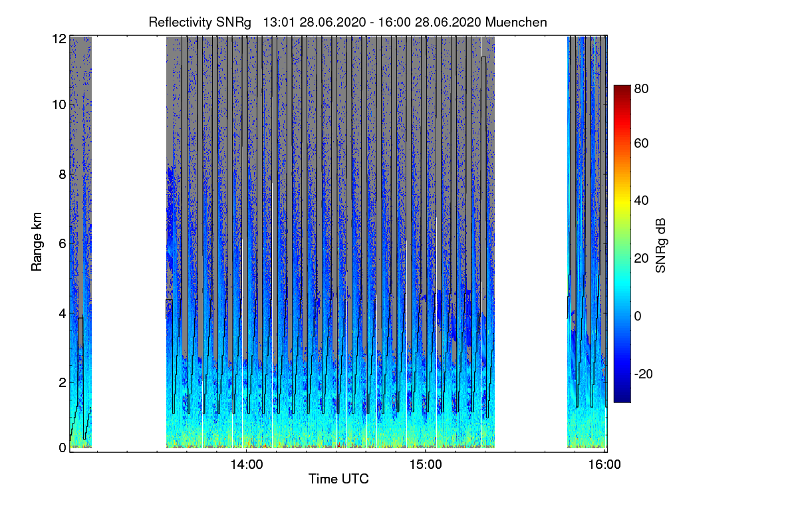Viewport: 798px width, 532px height.
Task: Click the 6 km range tick label
Action: pos(63,243)
